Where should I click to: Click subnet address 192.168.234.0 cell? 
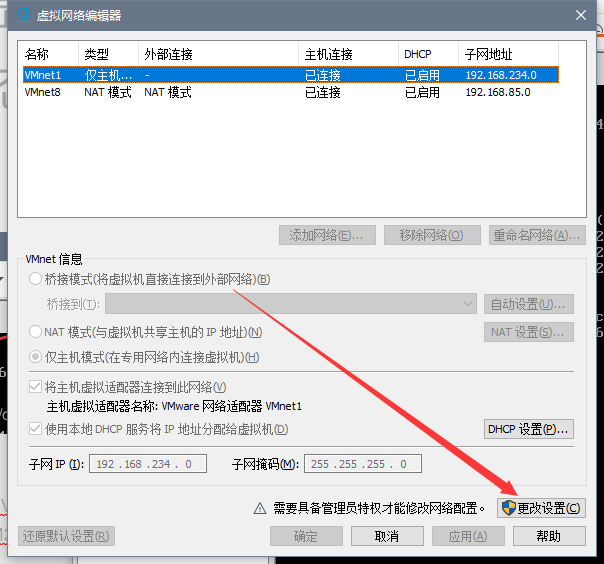[501, 75]
